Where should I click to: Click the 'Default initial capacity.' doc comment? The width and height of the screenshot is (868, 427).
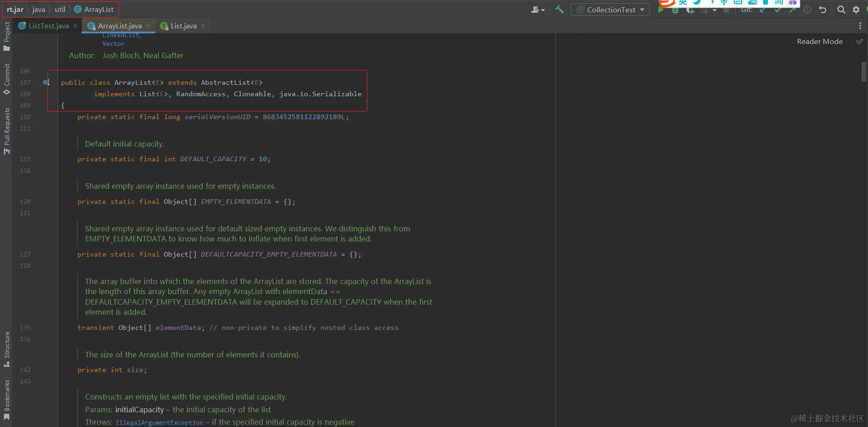tap(125, 144)
